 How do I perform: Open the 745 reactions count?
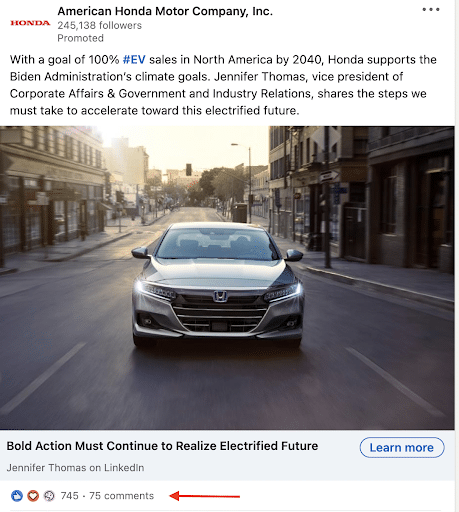69,496
